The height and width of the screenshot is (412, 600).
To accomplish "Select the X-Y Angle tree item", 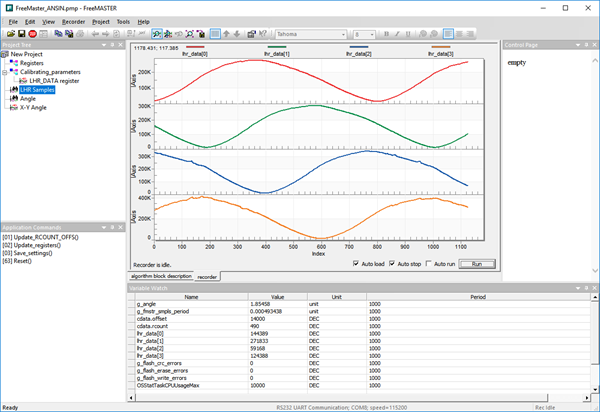I will pyautogui.click(x=33, y=107).
